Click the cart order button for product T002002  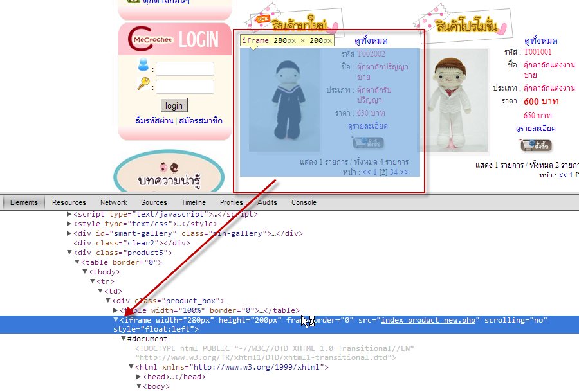coord(368,143)
